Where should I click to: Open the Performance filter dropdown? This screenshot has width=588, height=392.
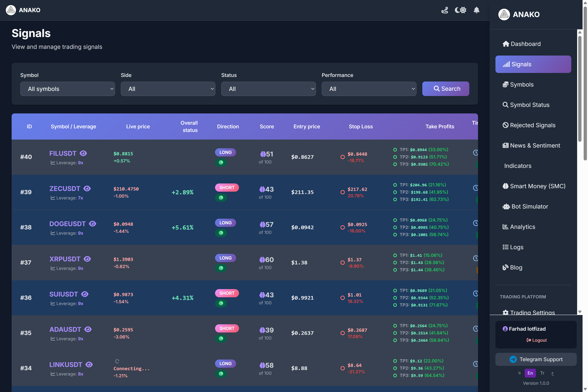tap(369, 89)
